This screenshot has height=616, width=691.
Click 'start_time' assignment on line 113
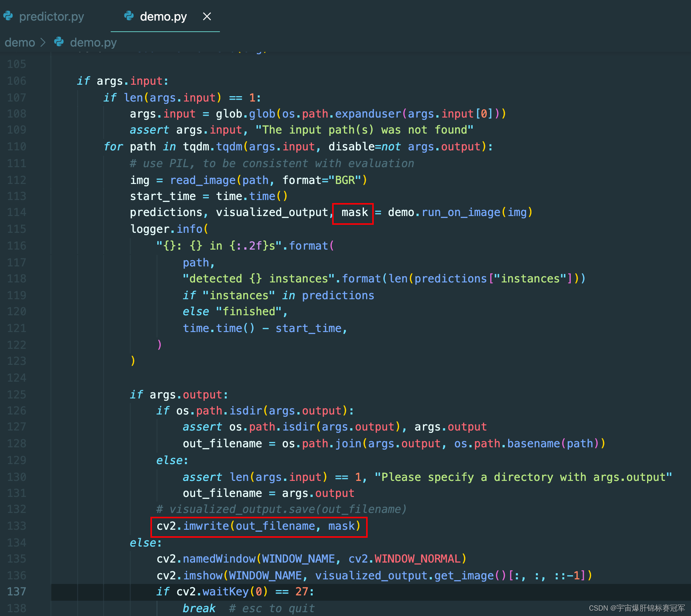163,196
